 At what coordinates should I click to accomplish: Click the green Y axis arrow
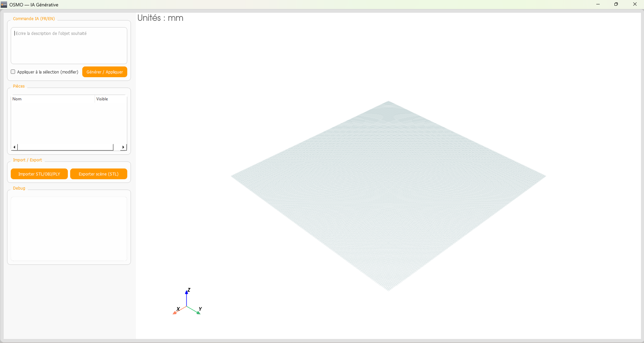(198, 312)
